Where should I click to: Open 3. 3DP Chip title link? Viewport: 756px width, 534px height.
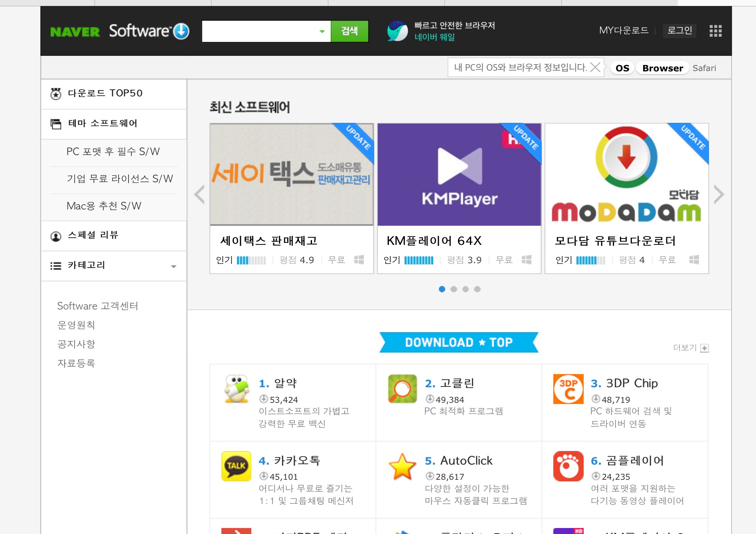[x=624, y=383]
